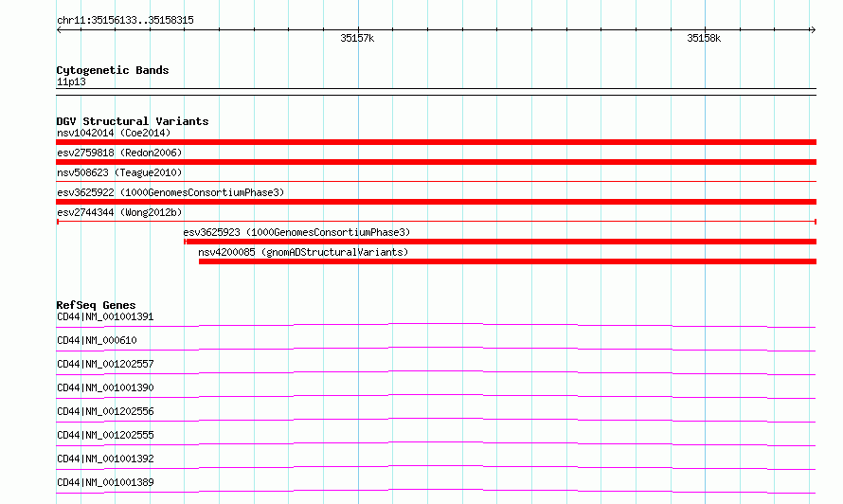Viewport: 843px width, 504px height.
Task: Open transcript label CD44|NM_001001391
Action: coord(105,316)
